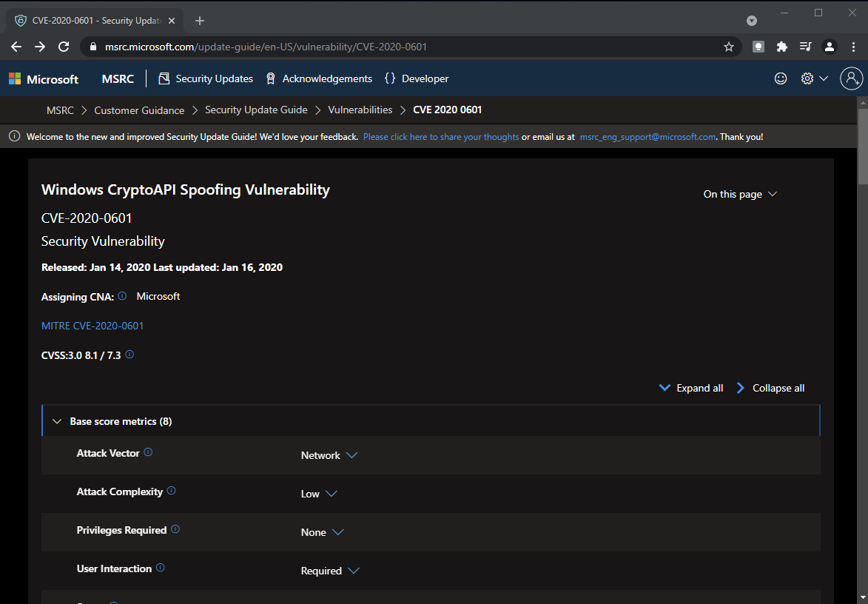Click the Windows CryptoAPI Spoofing Vulnerability heading

(186, 190)
